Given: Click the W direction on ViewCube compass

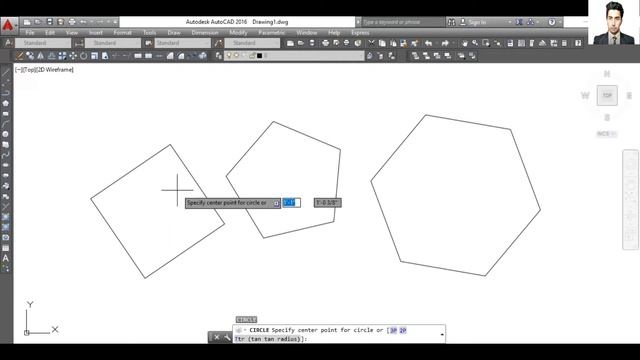Looking at the screenshot, I should [x=585, y=96].
